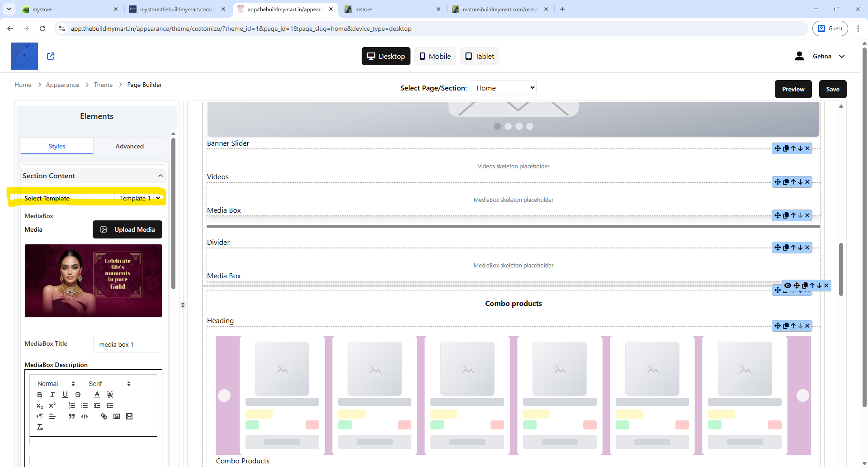The image size is (868, 467).
Task: Open the Select Page/Section dropdown
Action: 504,88
